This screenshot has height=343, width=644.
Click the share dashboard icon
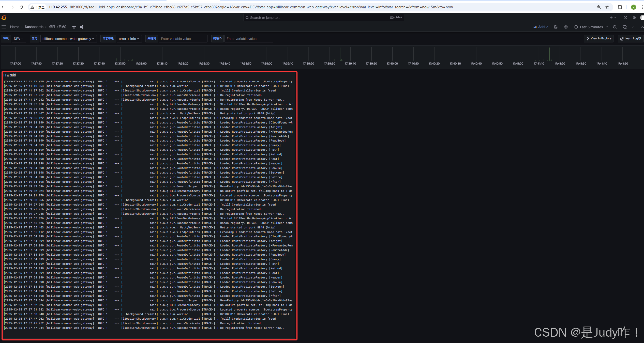point(82,27)
